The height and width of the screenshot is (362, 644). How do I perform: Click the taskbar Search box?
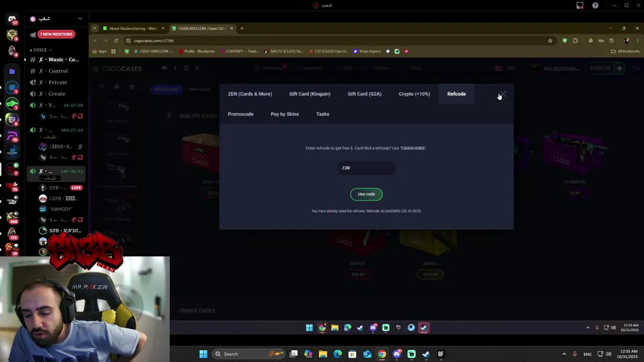pyautogui.click(x=249, y=354)
